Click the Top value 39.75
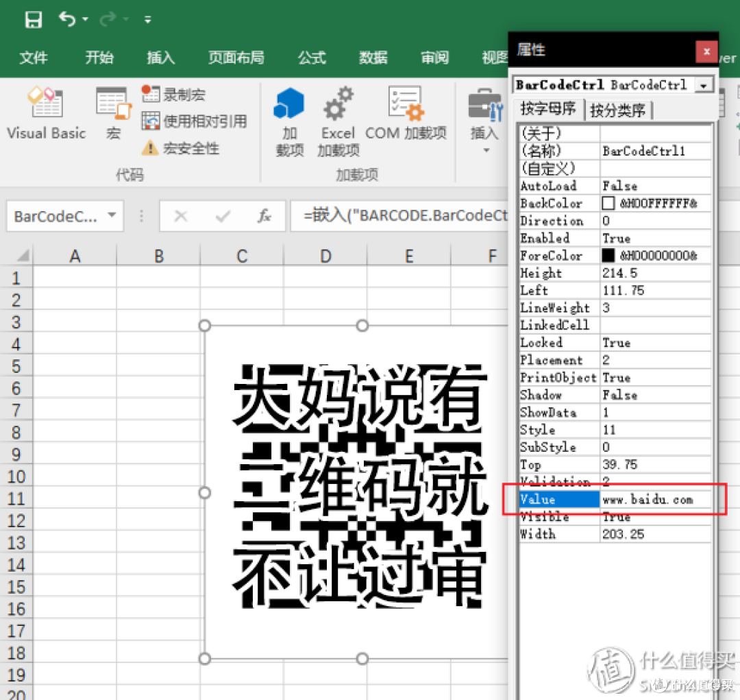This screenshot has height=700, width=740. [x=656, y=464]
